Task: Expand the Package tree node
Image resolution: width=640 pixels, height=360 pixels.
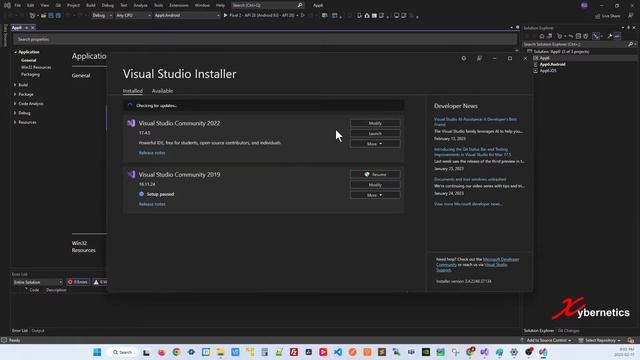Action: [x=15, y=94]
